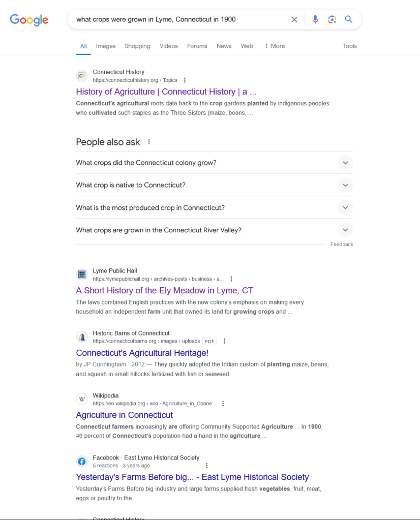Start voice search with the microphone icon

coord(315,20)
